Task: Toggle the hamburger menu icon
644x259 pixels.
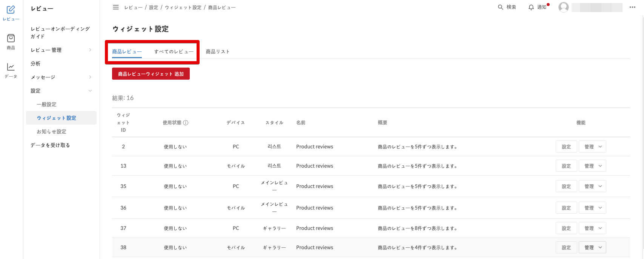Action: click(x=116, y=7)
